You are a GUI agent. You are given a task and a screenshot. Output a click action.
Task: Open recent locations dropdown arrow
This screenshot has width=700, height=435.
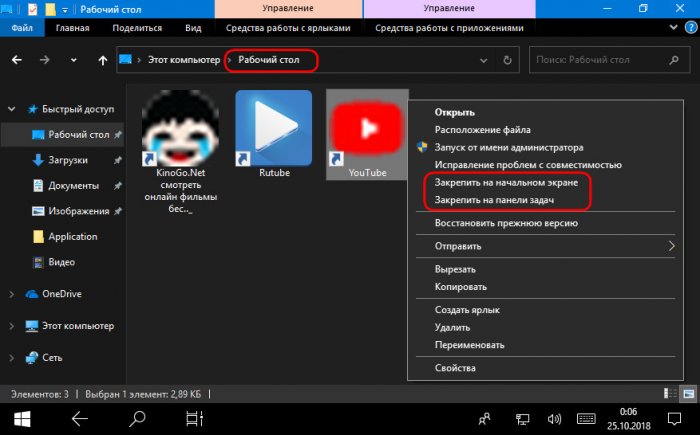coord(74,60)
